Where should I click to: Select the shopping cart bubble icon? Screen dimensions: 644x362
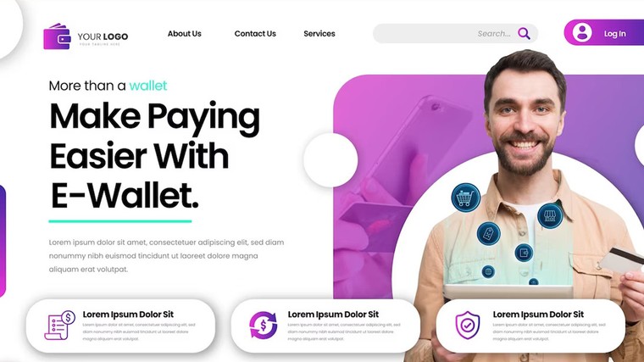466,198
